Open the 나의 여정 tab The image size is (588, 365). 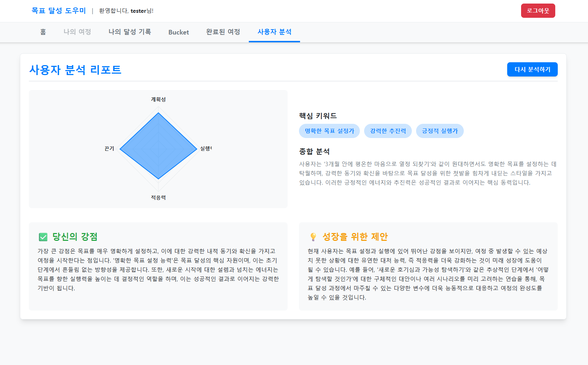click(77, 32)
